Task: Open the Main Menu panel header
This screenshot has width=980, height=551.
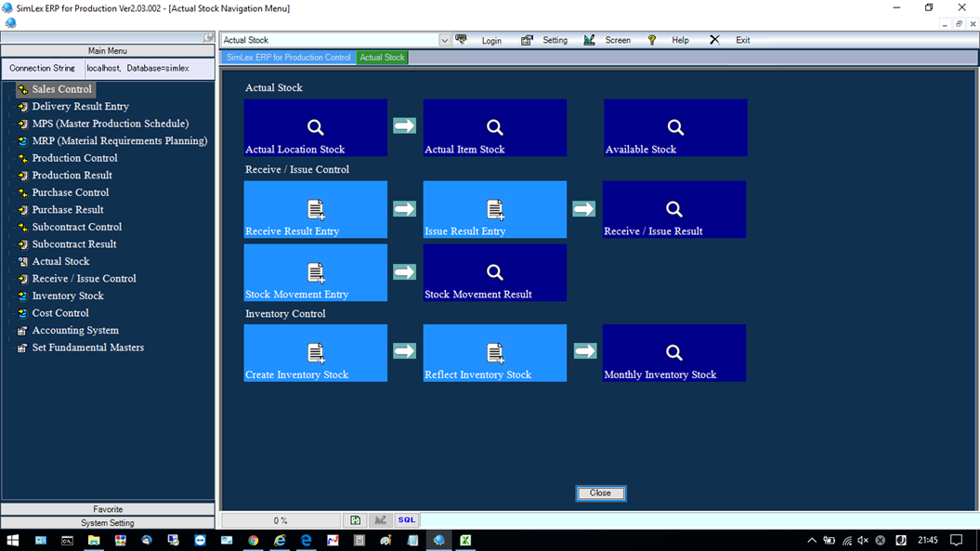Action: [x=108, y=51]
